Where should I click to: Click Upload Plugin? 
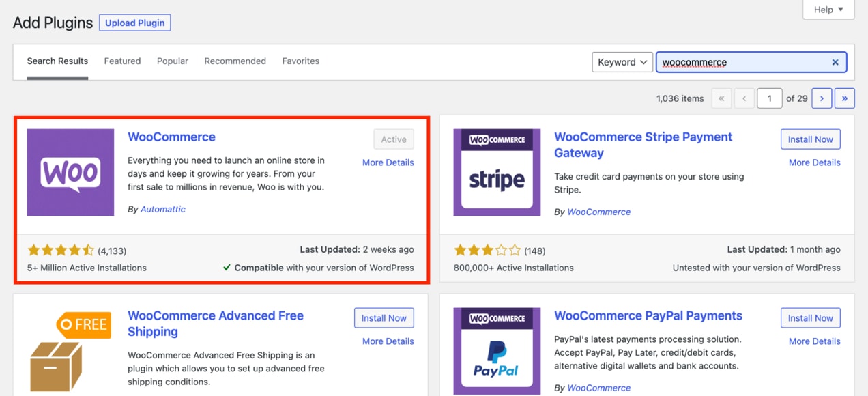[x=134, y=23]
